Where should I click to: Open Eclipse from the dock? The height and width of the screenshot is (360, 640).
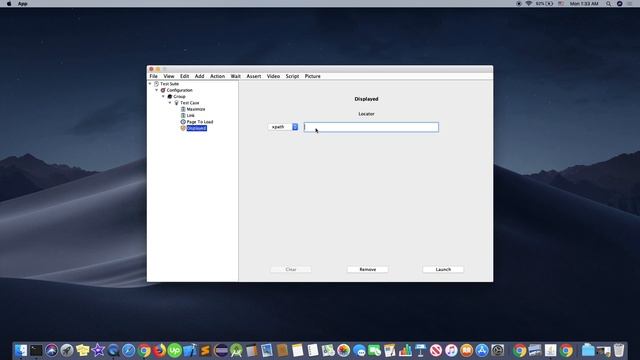[221, 350]
